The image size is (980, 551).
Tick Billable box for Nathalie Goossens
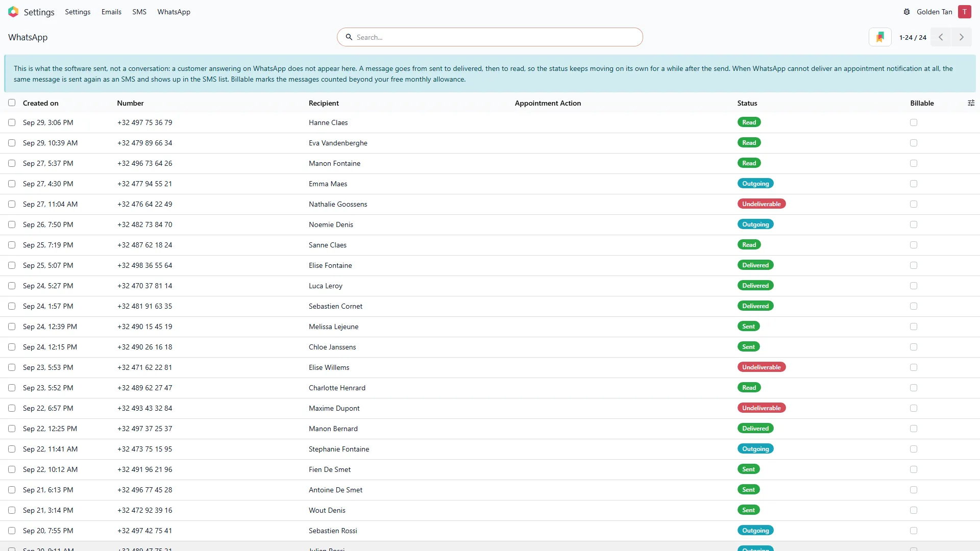point(914,204)
